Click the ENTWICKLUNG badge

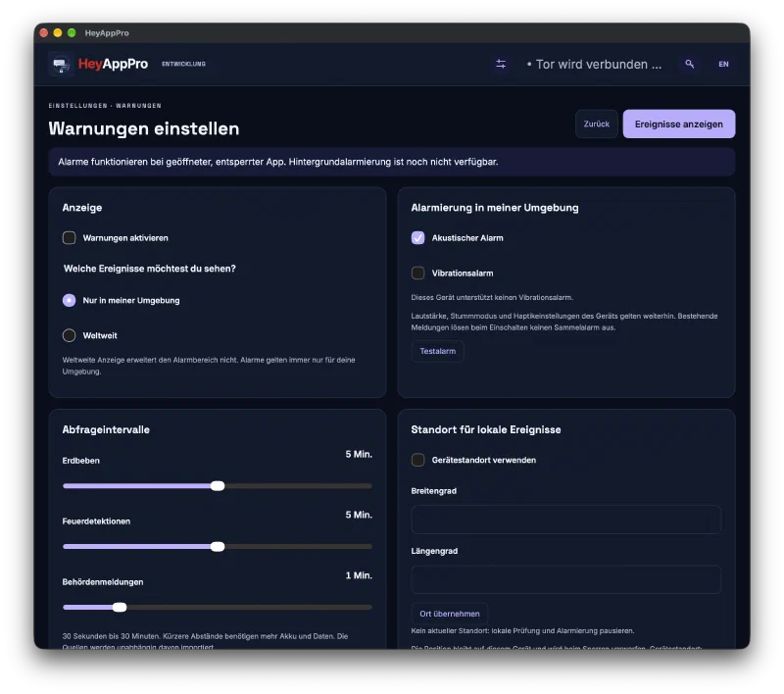(183, 64)
